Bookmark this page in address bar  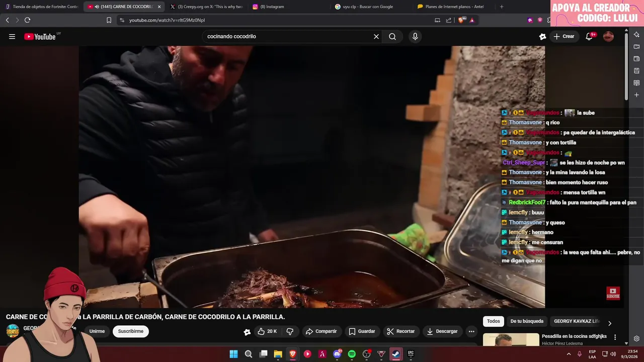point(109,20)
